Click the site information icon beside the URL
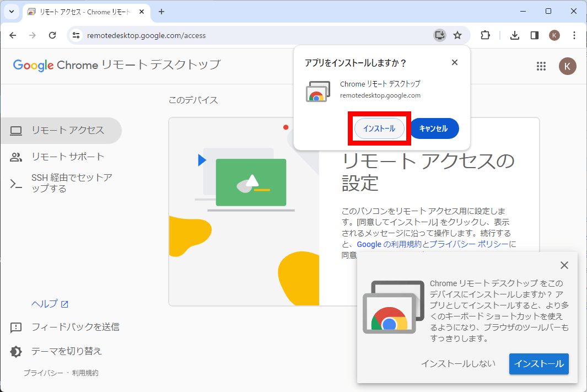 [74, 35]
